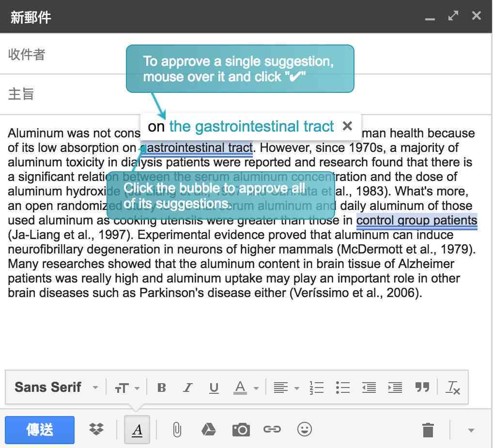Toggle the formatting options toolbar

coord(137,430)
